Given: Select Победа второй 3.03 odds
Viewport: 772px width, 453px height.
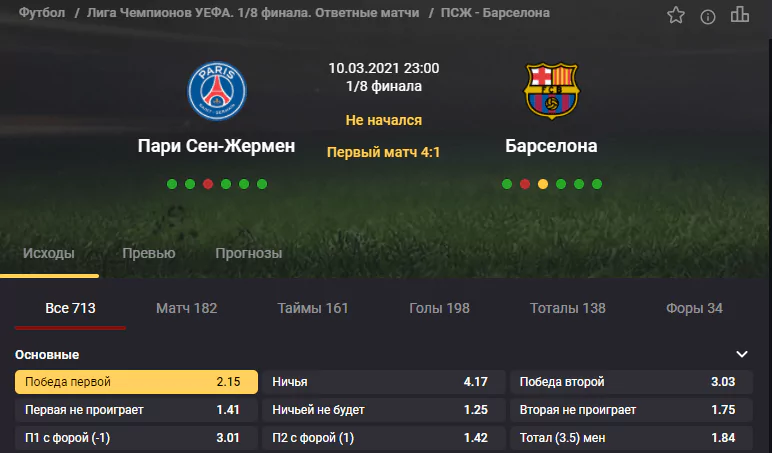Looking at the screenshot, I should coord(631,382).
